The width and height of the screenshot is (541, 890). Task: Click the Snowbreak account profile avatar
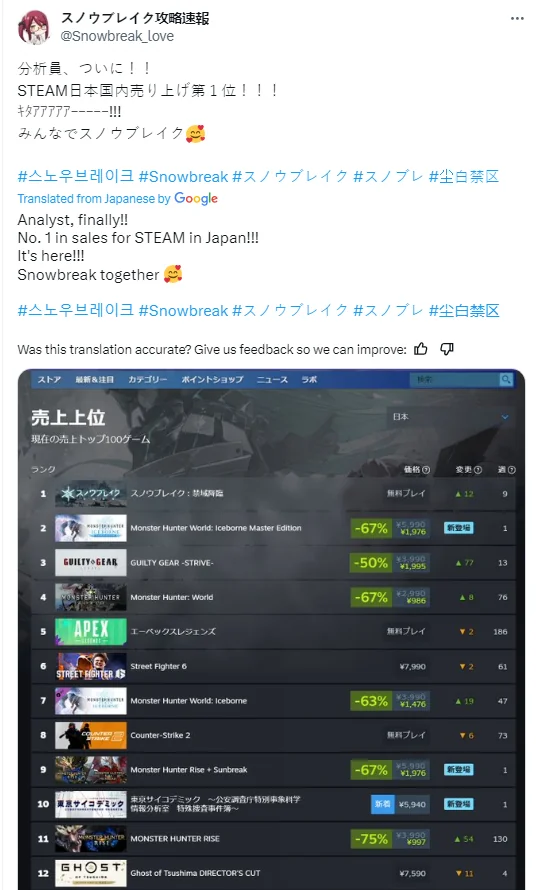35,27
